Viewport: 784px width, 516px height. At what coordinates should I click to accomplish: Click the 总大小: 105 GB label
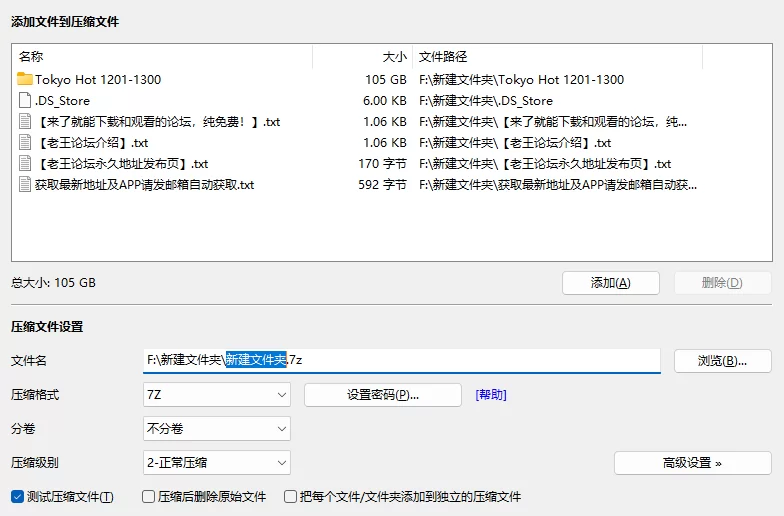pyautogui.click(x=54, y=282)
